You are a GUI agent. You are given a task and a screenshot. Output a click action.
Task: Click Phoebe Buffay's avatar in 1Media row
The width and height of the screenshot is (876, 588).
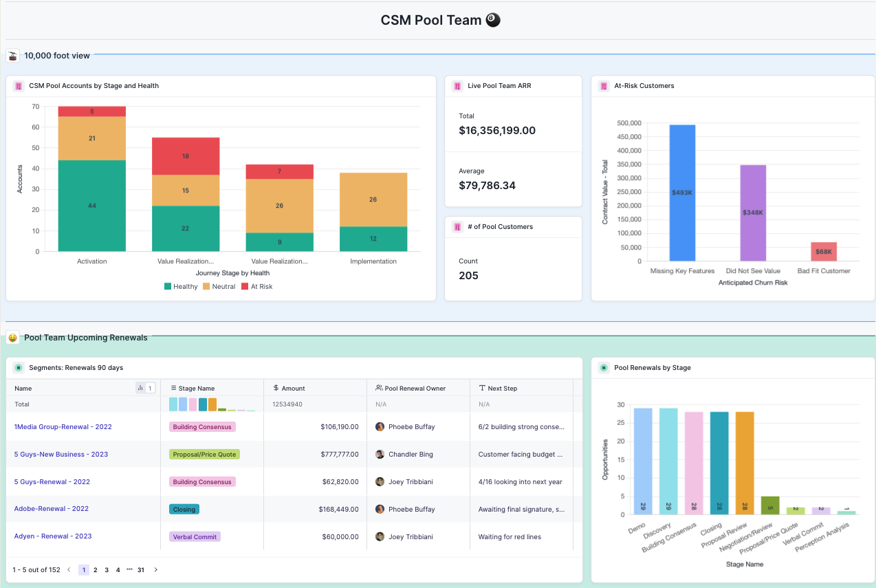380,427
